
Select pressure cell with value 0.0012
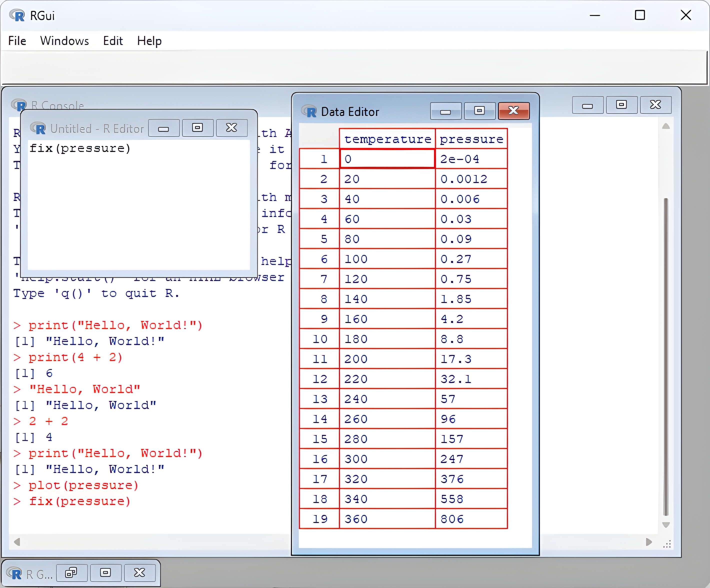tap(471, 179)
